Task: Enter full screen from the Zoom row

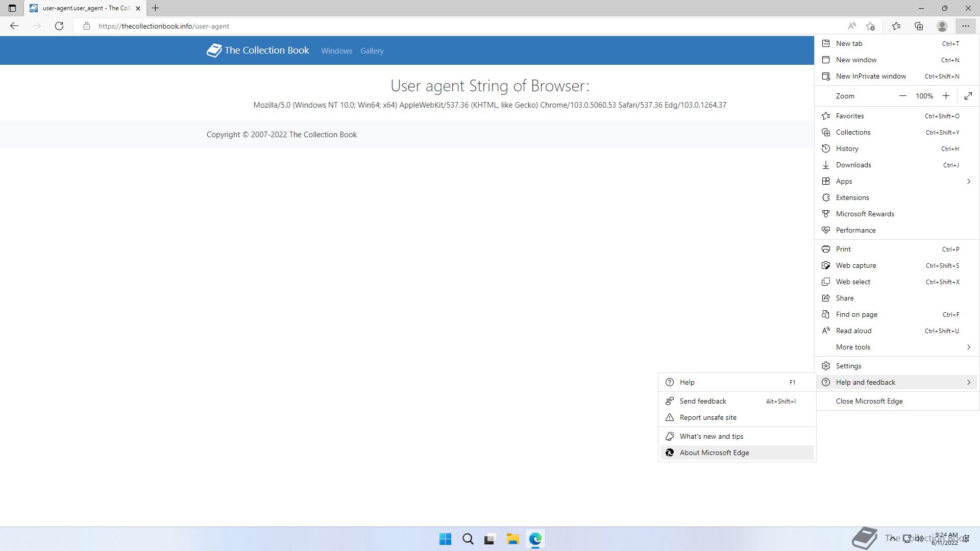Action: coord(968,96)
